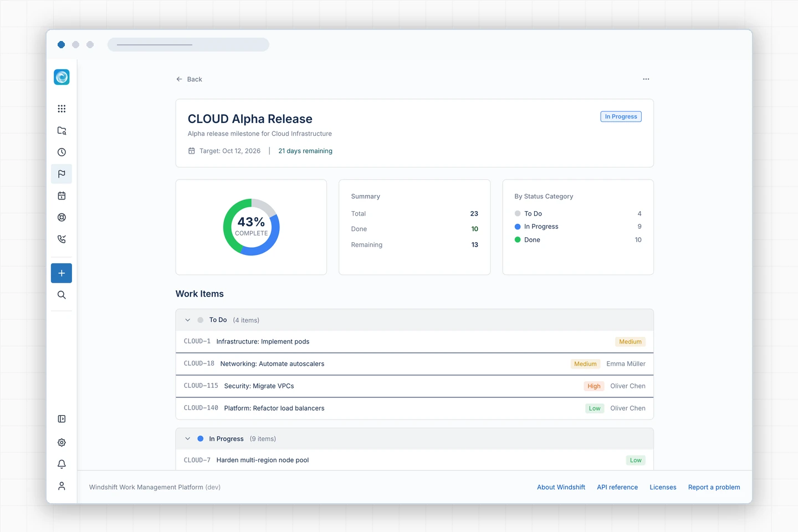Open the settings gear icon
This screenshot has height=532, width=798.
tap(62, 442)
